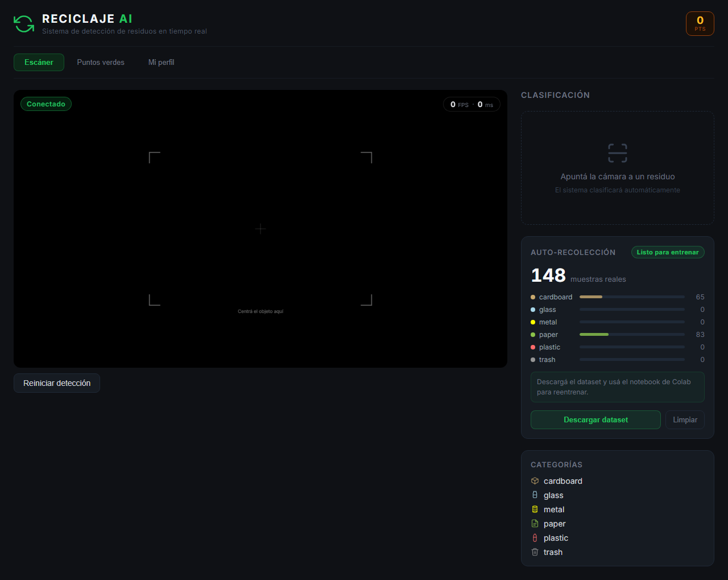This screenshot has width=728, height=580.
Task: Click the Conectado status badge
Action: pos(46,104)
